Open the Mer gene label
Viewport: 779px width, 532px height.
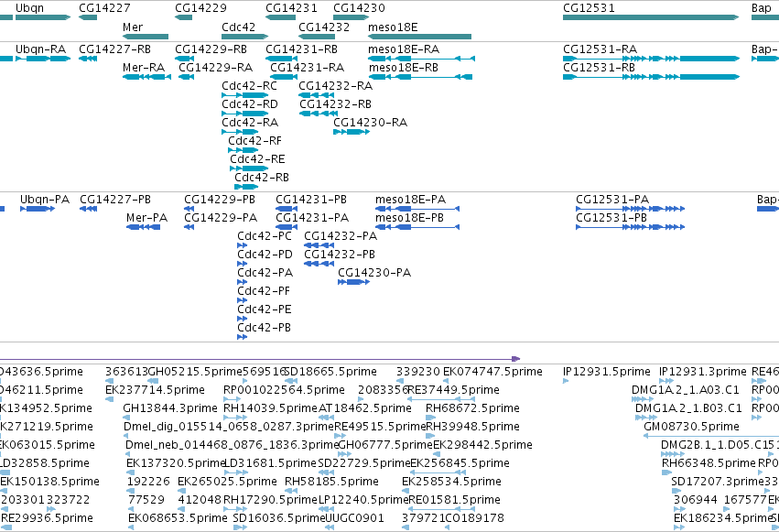133,27
